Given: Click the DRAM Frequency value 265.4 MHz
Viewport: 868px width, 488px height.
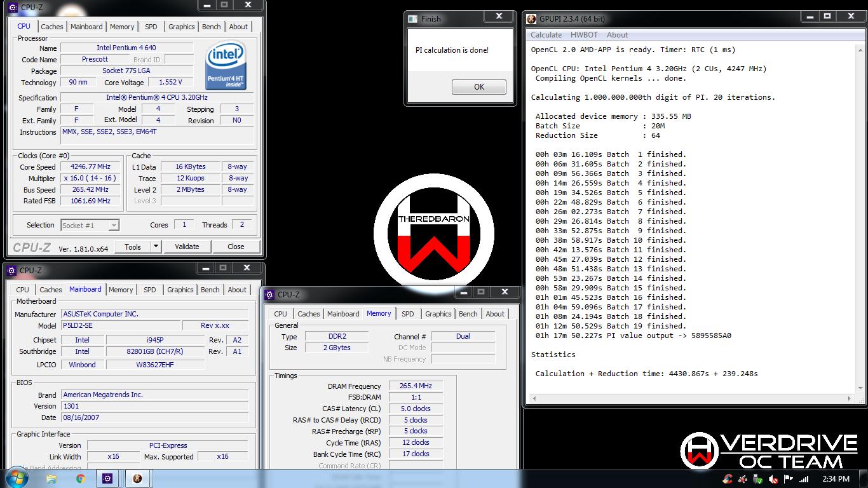Looking at the screenshot, I should [x=416, y=386].
